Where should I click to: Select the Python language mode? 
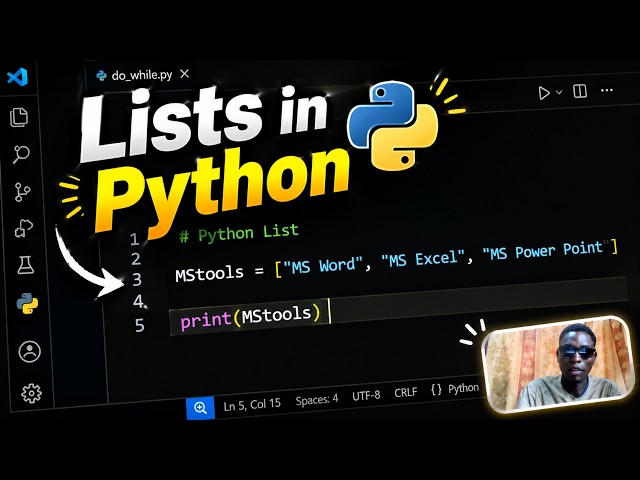click(x=455, y=389)
